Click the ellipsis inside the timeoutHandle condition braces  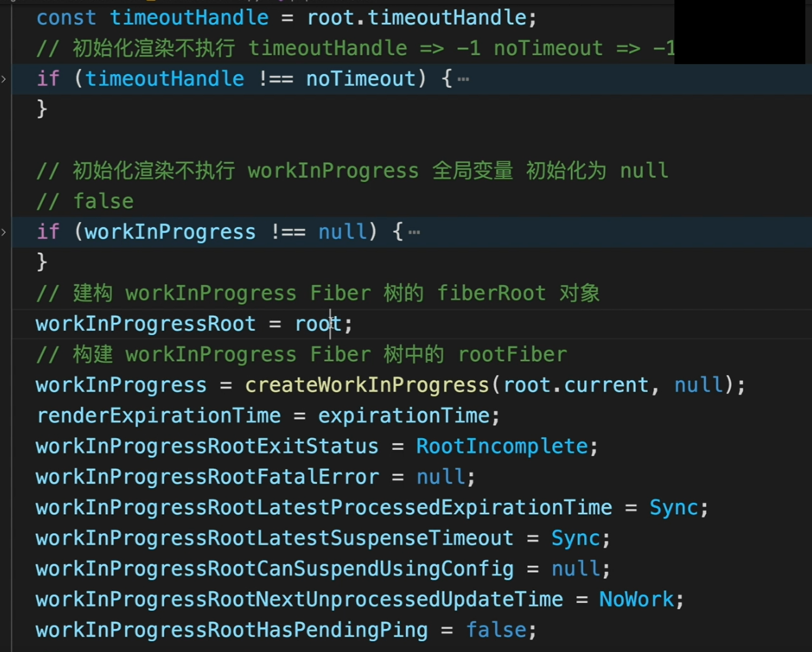463,79
